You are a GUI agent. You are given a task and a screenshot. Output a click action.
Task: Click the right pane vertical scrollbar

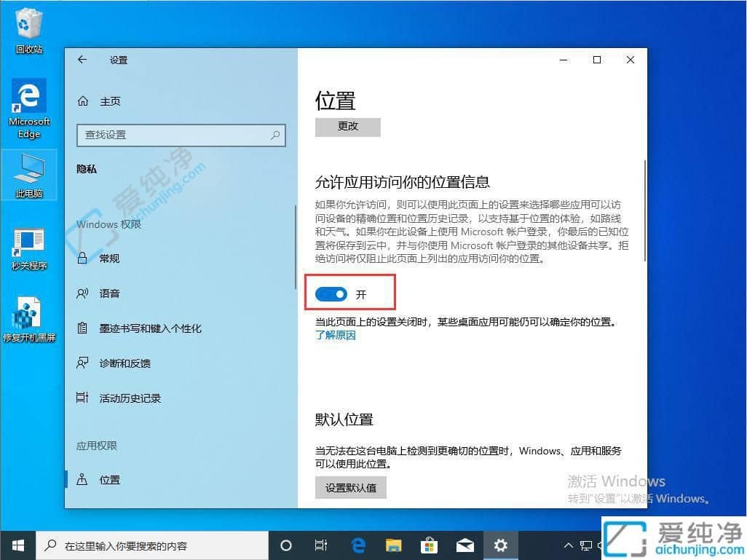(x=644, y=210)
